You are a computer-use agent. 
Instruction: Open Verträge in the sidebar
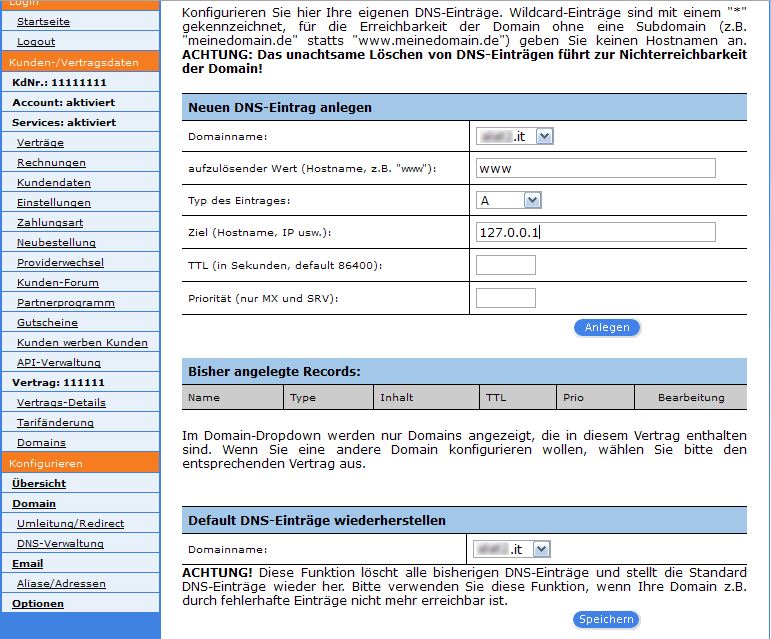40,143
